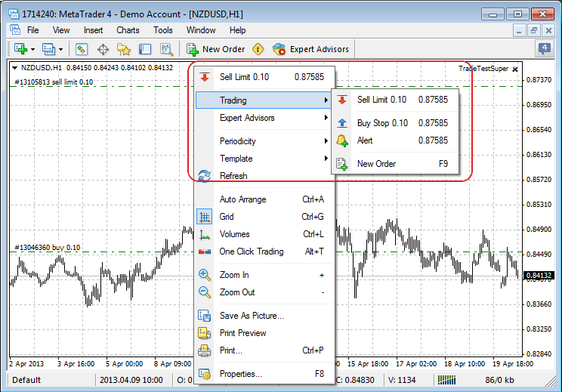
Task: Click the TradeTestSuper expert close x
Action: pyautogui.click(x=515, y=69)
